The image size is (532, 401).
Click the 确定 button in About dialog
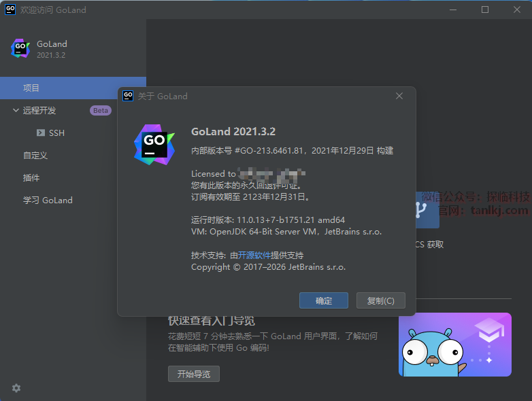point(324,300)
